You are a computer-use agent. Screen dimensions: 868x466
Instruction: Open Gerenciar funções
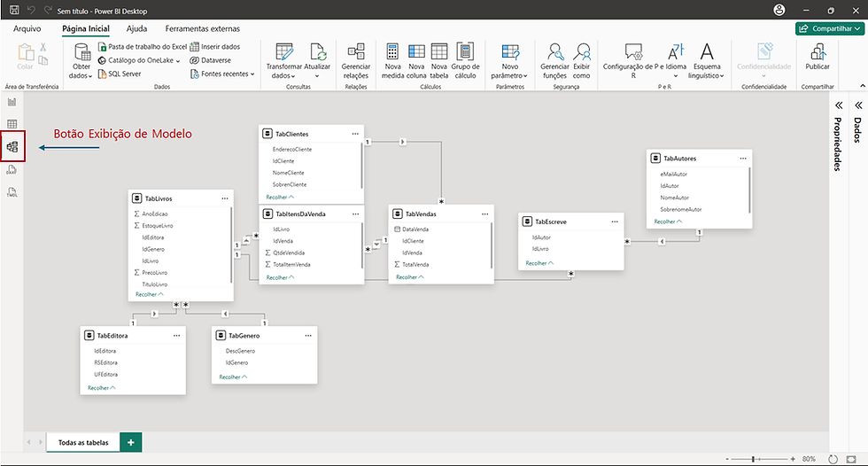coord(554,61)
